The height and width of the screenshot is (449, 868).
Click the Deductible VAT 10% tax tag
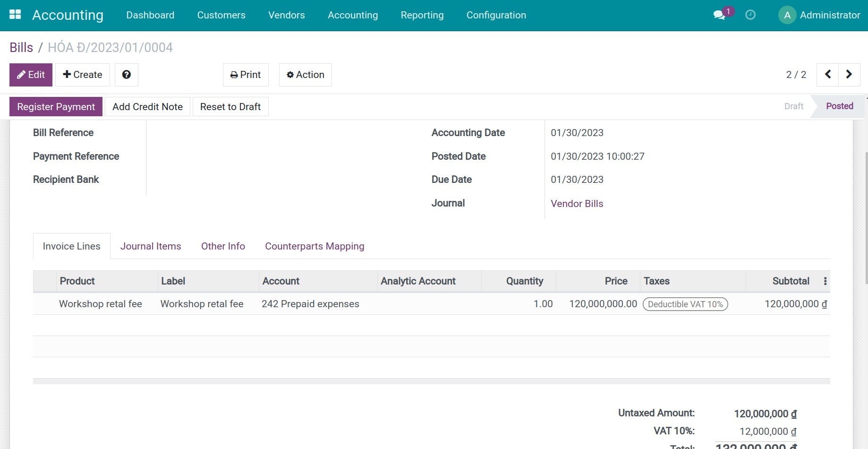point(685,304)
